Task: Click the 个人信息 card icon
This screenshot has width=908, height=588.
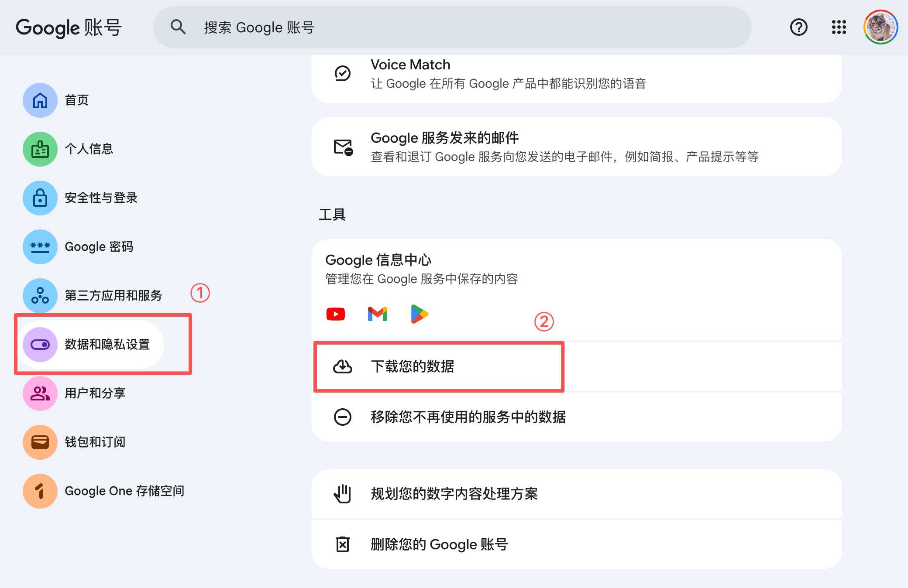Action: [x=40, y=149]
